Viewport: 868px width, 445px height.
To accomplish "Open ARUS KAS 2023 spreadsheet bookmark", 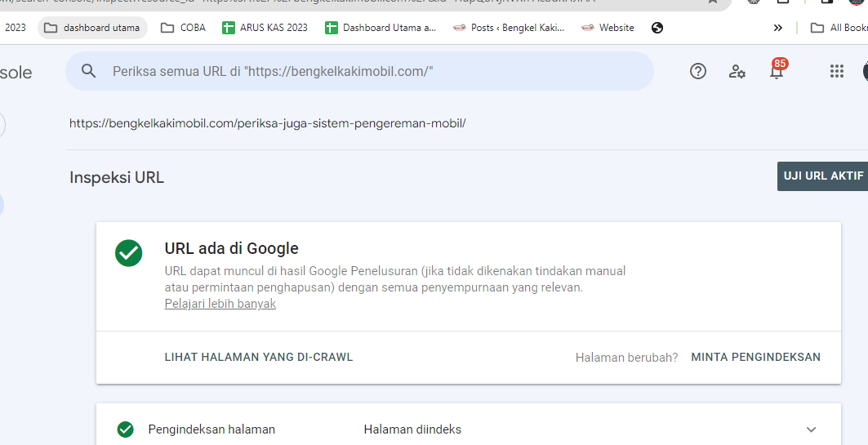I will coord(265,28).
